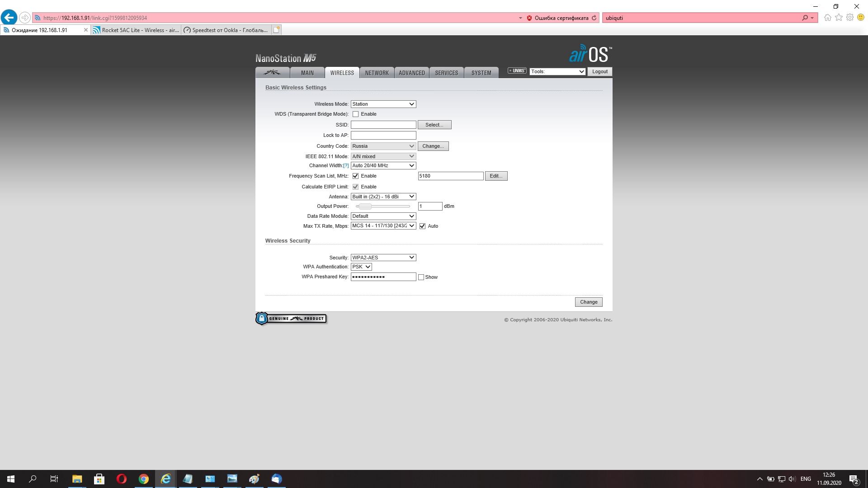
Task: Show hidden tray icons chevron
Action: point(759,479)
